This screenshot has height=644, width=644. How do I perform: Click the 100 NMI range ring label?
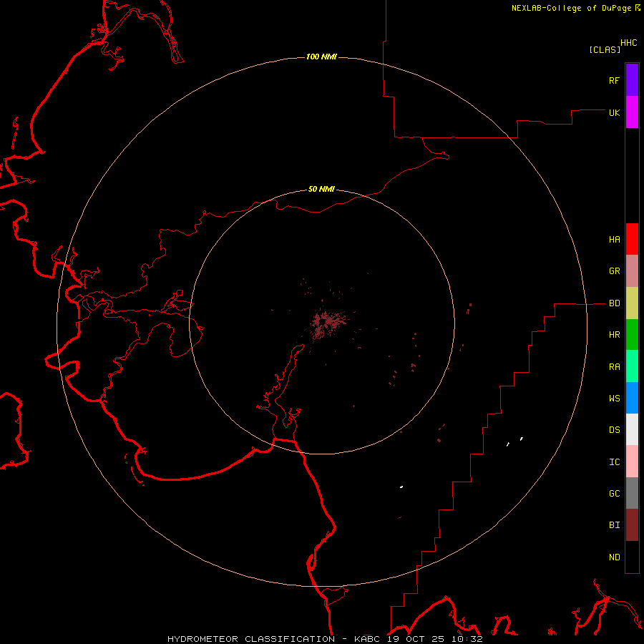click(x=321, y=57)
